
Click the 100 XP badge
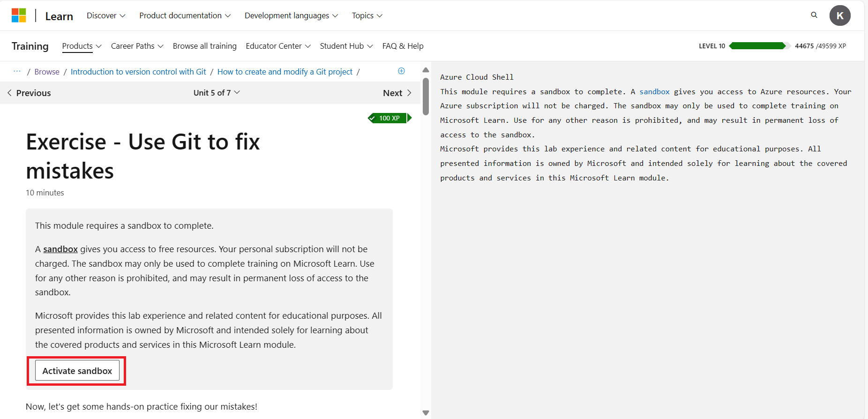pos(389,118)
